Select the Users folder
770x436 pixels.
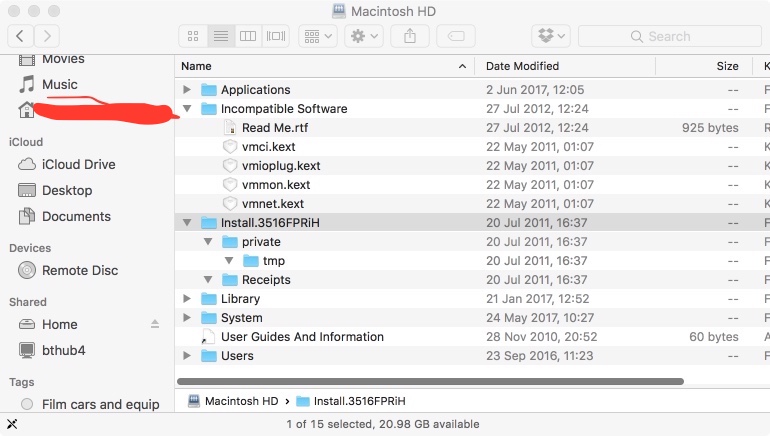pyautogui.click(x=237, y=355)
